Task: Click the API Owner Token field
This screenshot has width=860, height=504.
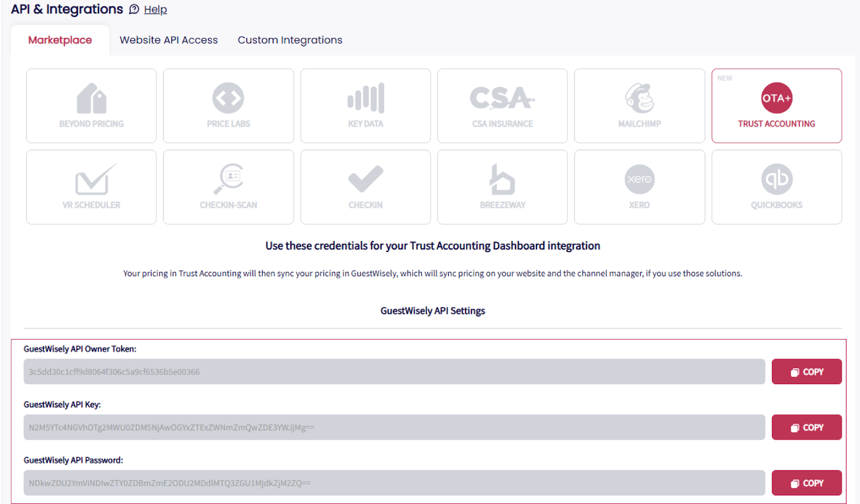Action: 394,372
